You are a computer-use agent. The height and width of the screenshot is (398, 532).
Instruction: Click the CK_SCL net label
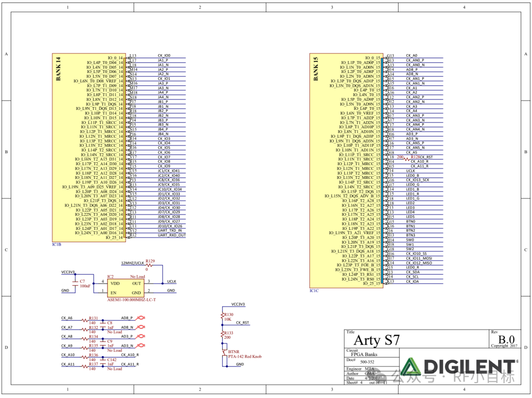pyautogui.click(x=412, y=277)
